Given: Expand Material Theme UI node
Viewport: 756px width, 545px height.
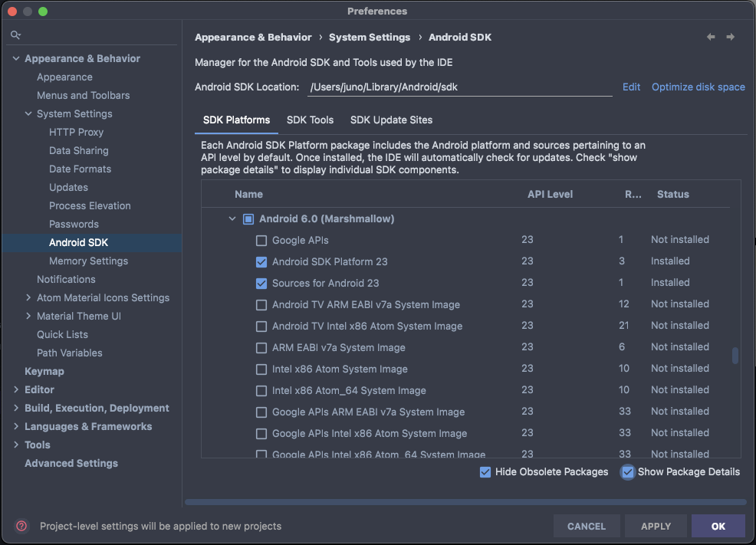Looking at the screenshot, I should (28, 316).
